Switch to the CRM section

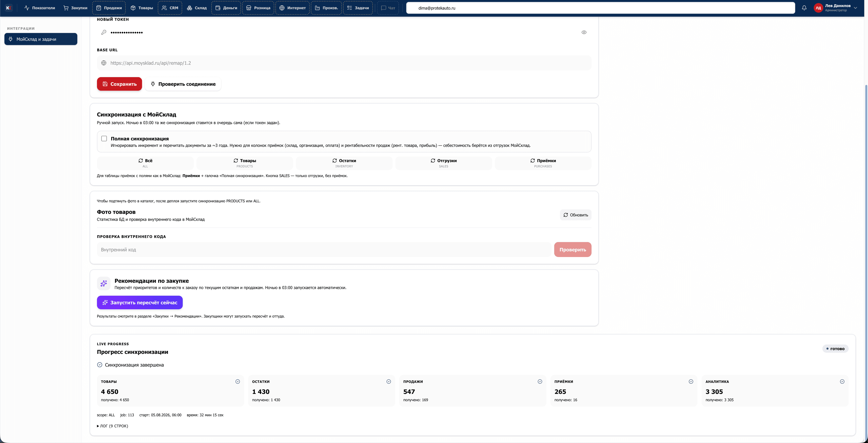click(170, 8)
